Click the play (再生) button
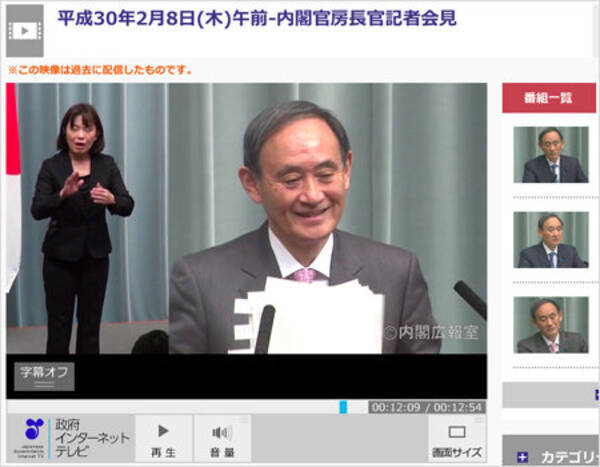This screenshot has width=600, height=467. pyautogui.click(x=164, y=439)
